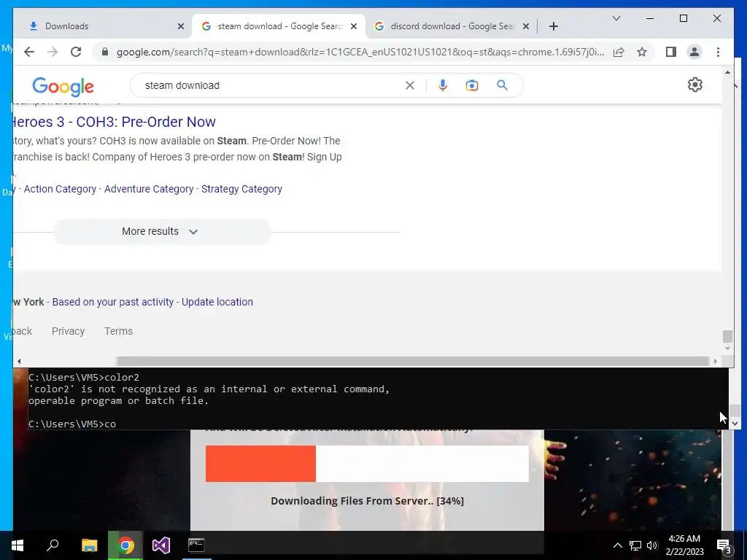Open the Action Category link
Image resolution: width=747 pixels, height=560 pixels.
(60, 189)
